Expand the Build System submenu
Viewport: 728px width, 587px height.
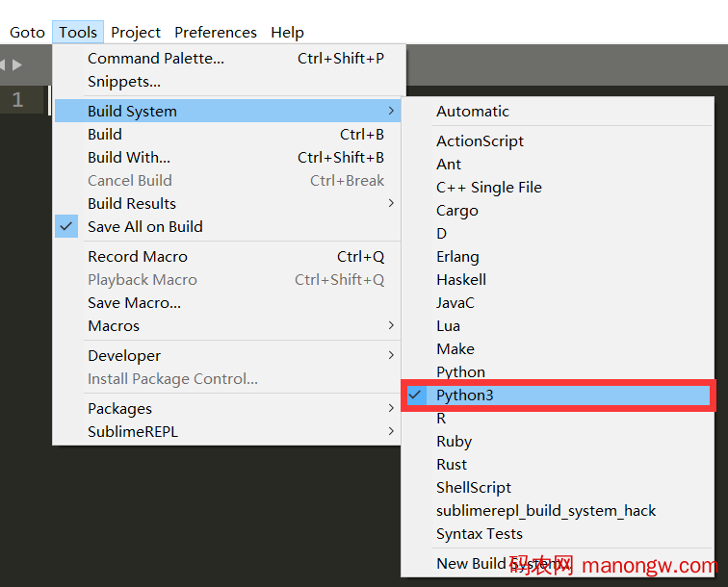tap(132, 112)
